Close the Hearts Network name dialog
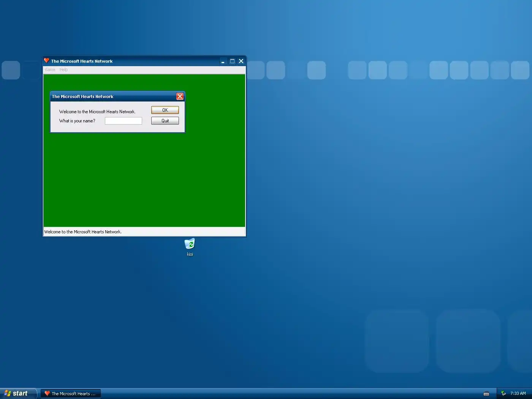Viewport: 532px width, 399px height. [180, 97]
